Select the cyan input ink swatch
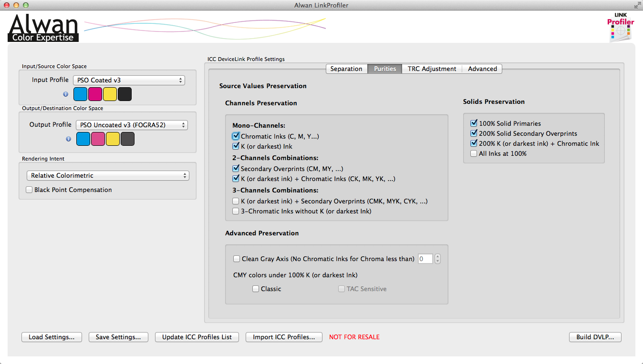Screen dimensions: 643x364 (80, 94)
